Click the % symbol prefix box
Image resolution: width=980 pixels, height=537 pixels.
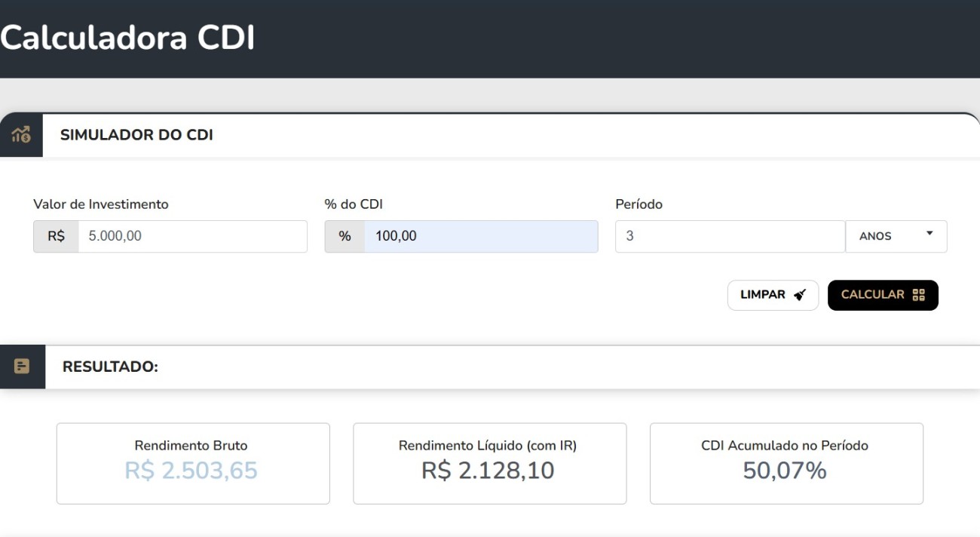tap(345, 236)
